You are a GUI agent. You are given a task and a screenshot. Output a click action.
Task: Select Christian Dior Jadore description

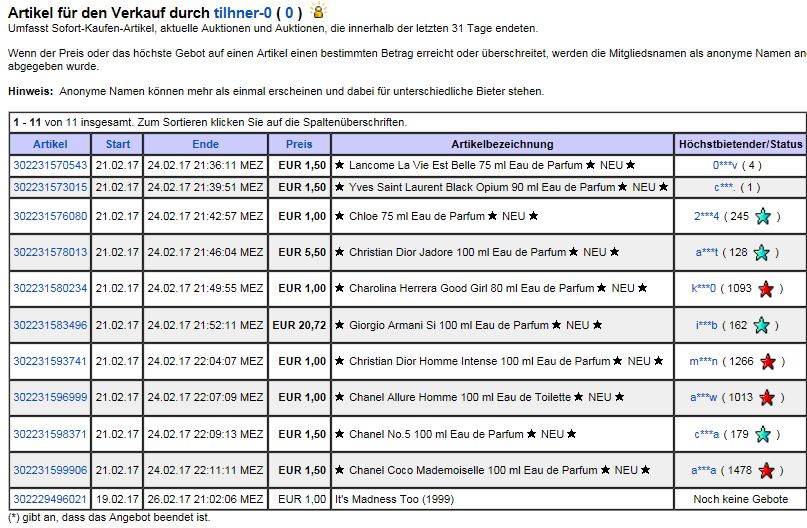click(x=477, y=252)
